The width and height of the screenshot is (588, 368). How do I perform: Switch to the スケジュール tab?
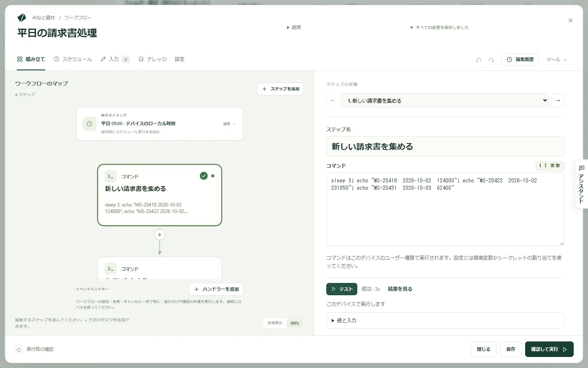point(73,60)
